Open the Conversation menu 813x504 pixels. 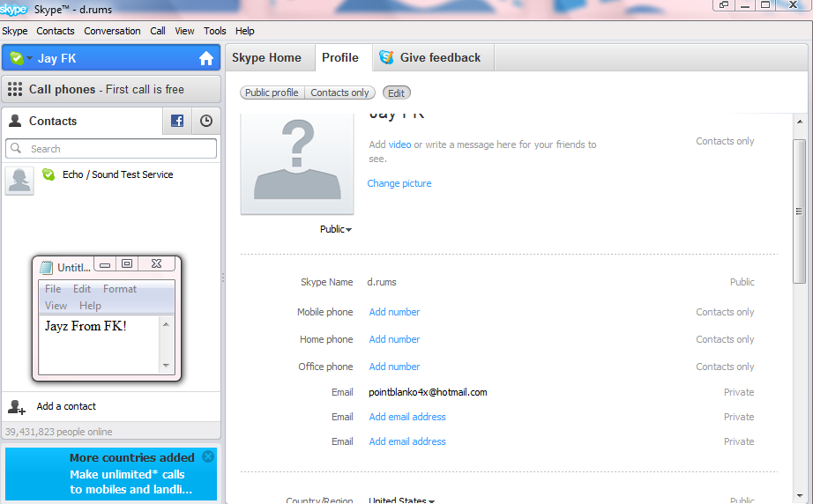click(112, 31)
